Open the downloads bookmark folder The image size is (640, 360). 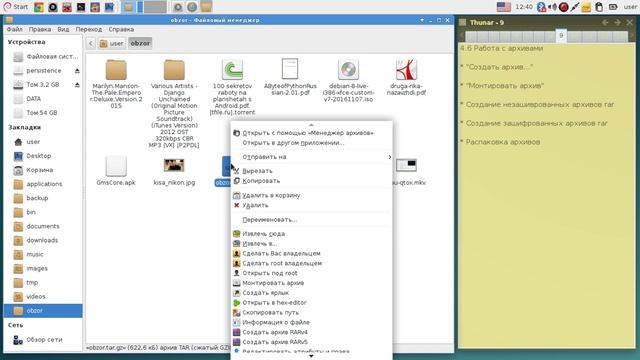pos(43,240)
